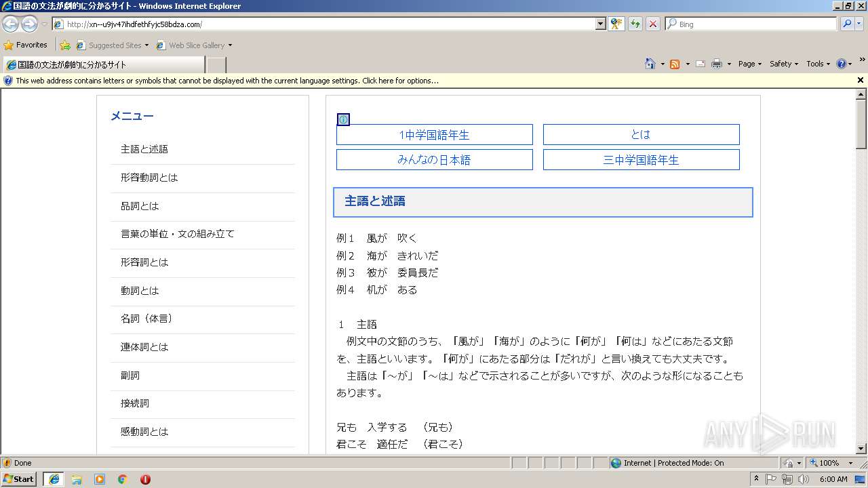868x488 pixels.
Task: Open menu item 接続詞
Action: 135,403
